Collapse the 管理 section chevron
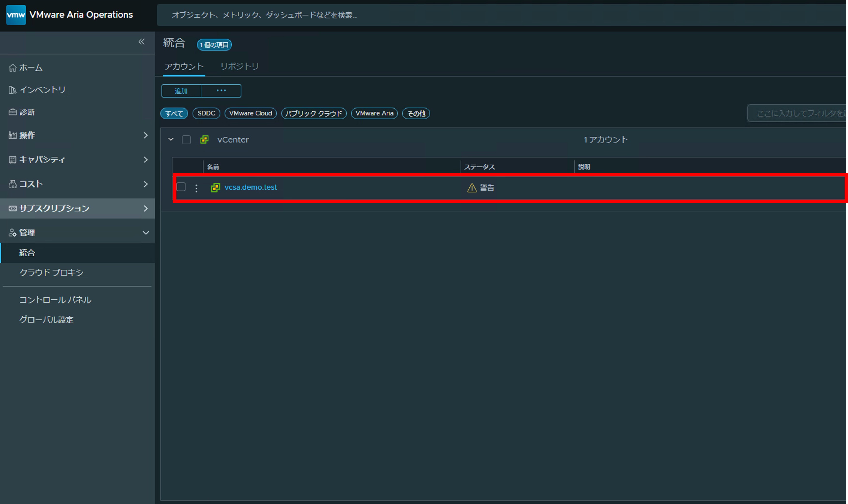This screenshot has height=504, width=848. 146,233
